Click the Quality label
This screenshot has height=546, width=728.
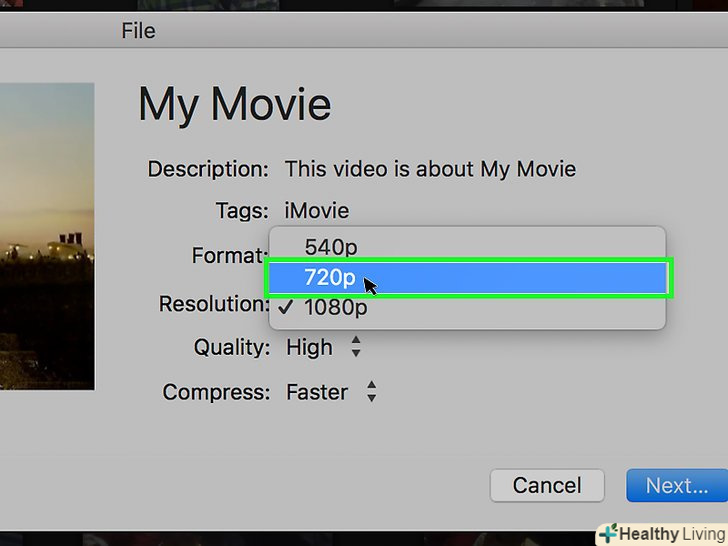pos(232,348)
